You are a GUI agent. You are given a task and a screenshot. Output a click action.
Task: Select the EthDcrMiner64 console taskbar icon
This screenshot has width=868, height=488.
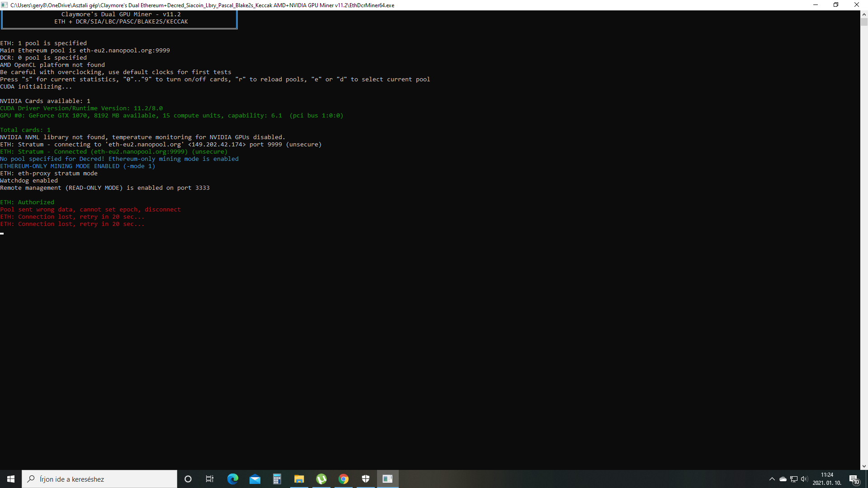(x=387, y=479)
